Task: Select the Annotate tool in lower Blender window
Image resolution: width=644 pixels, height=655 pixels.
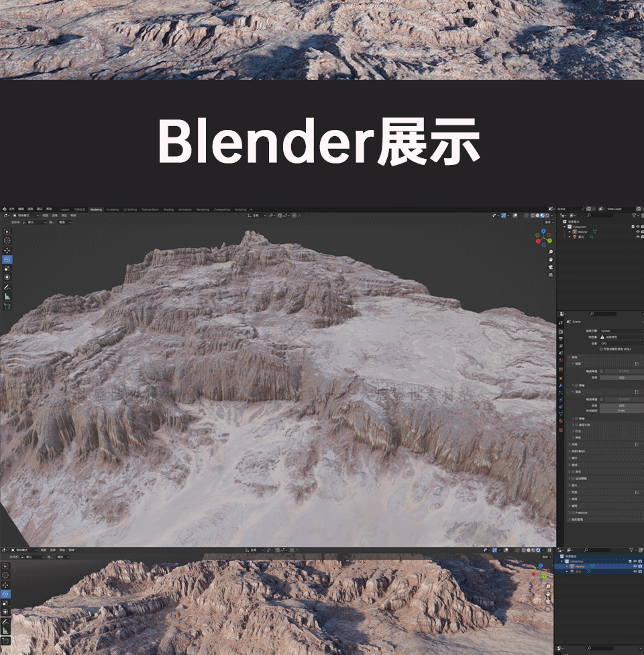Action: click(5, 622)
